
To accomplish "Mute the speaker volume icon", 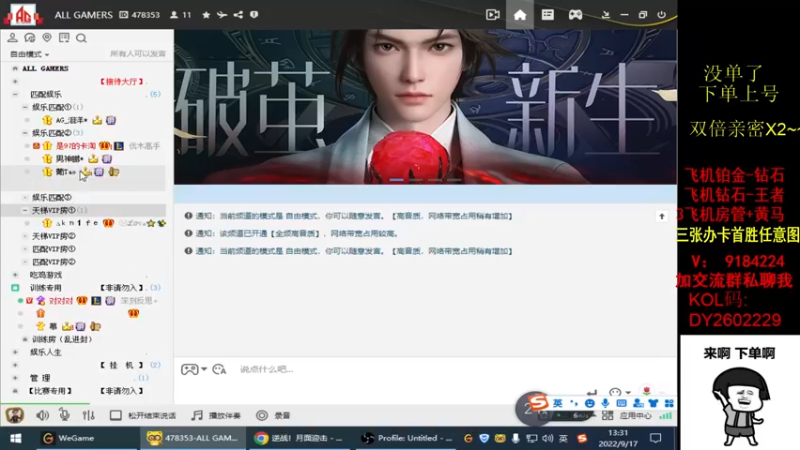I will 42,415.
